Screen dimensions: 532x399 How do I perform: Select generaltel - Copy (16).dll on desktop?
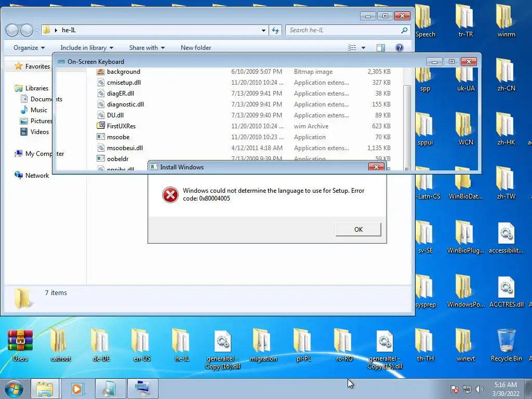pos(222,350)
